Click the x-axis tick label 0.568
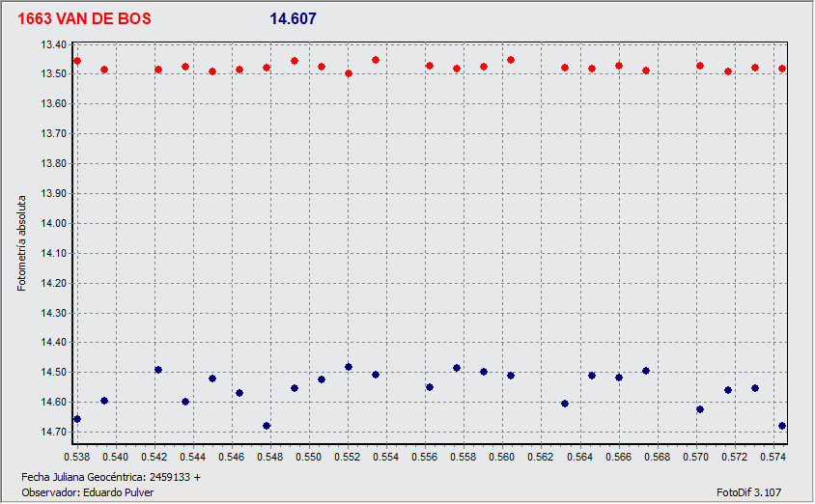The height and width of the screenshot is (504, 815). click(657, 457)
